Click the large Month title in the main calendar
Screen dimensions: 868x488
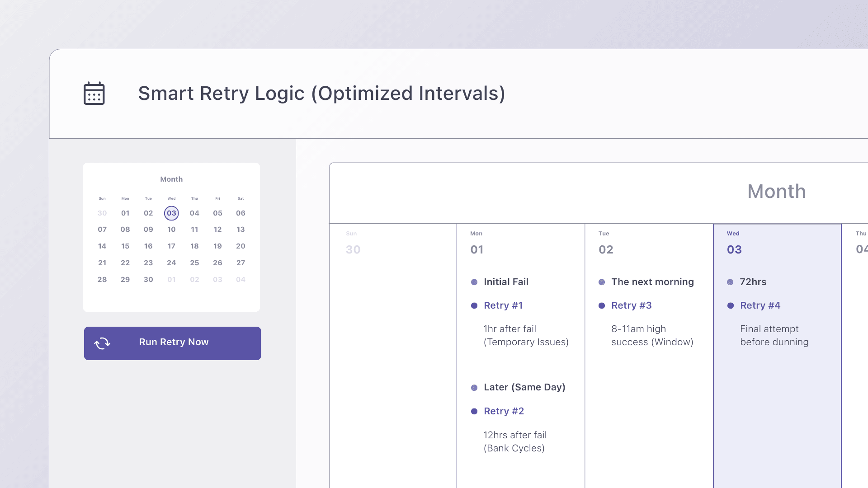coord(776,192)
